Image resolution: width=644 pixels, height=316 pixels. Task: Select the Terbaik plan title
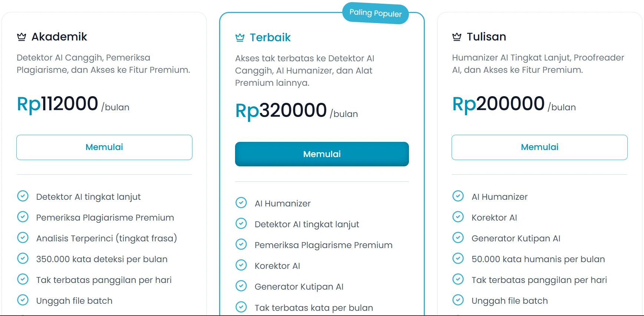tap(270, 38)
